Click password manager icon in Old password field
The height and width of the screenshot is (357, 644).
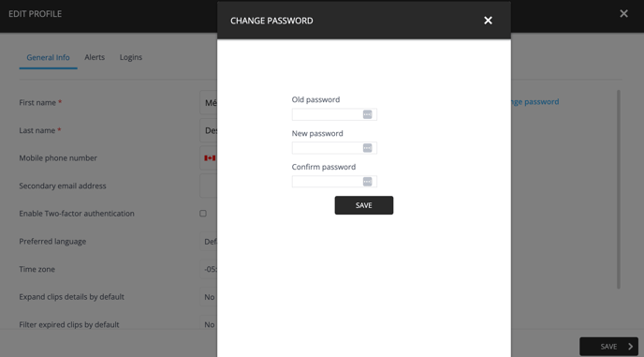point(368,114)
